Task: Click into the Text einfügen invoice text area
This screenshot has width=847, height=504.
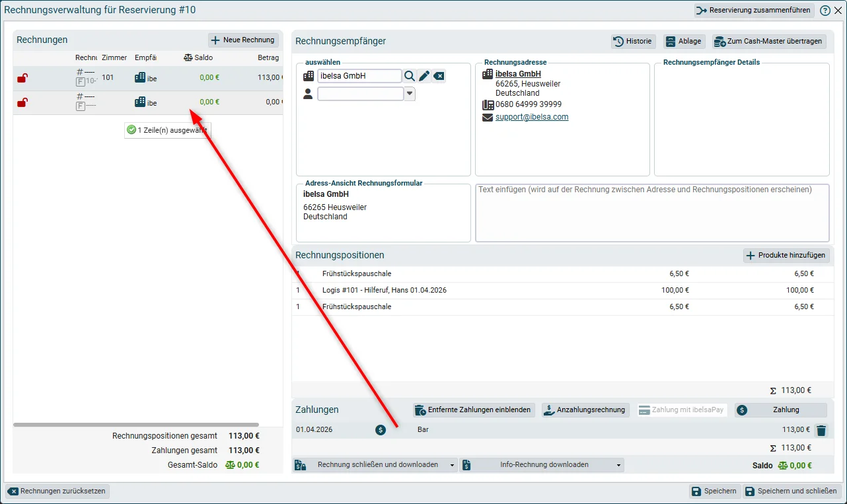Action: click(x=652, y=213)
